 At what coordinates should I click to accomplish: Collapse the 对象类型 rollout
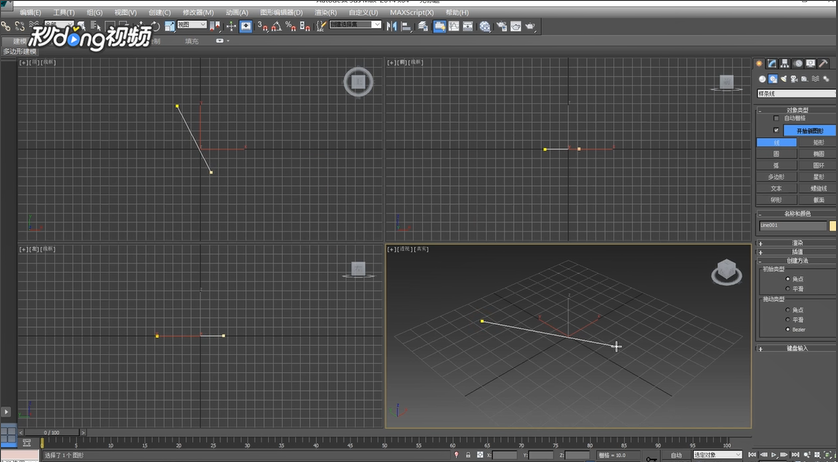click(796, 110)
